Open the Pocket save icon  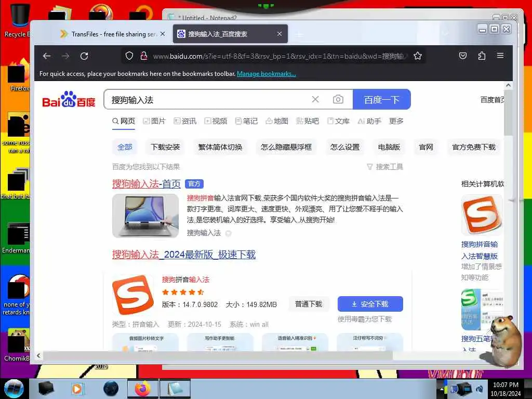tap(463, 56)
